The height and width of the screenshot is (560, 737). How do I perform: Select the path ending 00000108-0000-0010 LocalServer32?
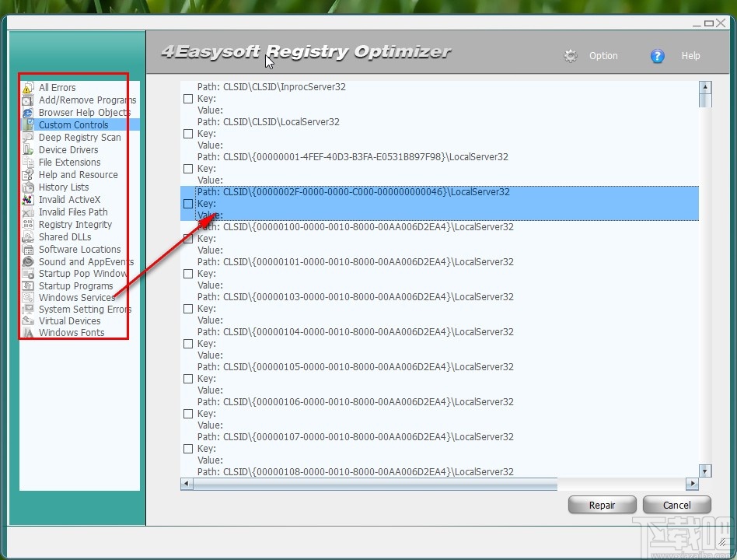pyautogui.click(x=355, y=471)
